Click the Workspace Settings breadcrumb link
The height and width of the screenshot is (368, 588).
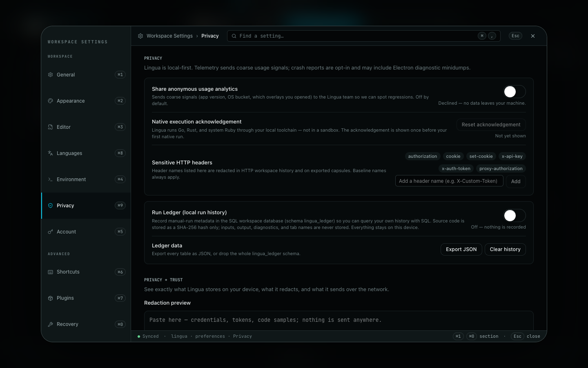[x=169, y=36]
